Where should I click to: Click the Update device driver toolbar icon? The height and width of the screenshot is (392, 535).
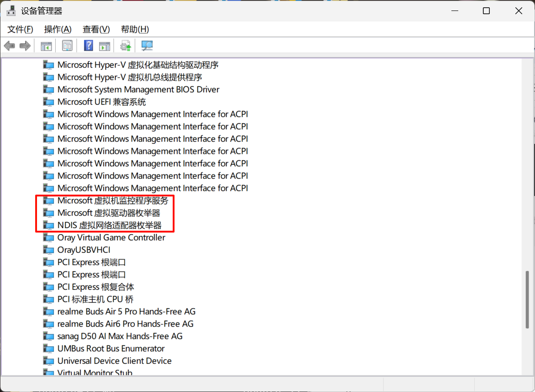[126, 46]
